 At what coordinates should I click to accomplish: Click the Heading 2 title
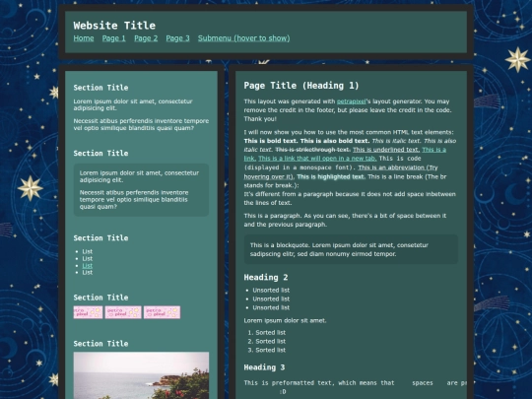pyautogui.click(x=266, y=278)
